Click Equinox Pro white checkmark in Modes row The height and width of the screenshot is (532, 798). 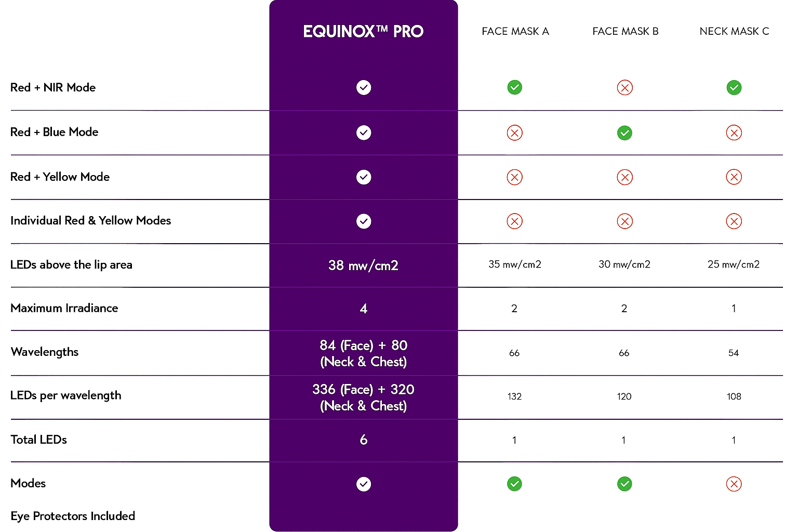click(364, 484)
